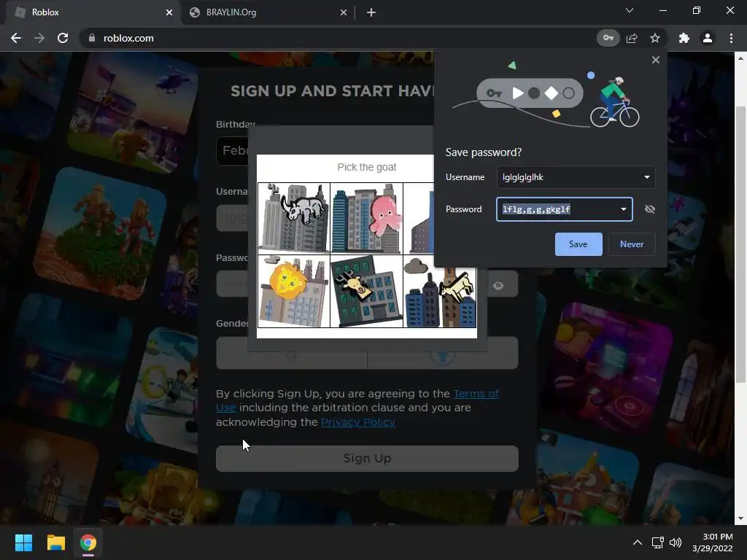Edit the saved Username field
This screenshot has width=747, height=560.
pyautogui.click(x=576, y=177)
